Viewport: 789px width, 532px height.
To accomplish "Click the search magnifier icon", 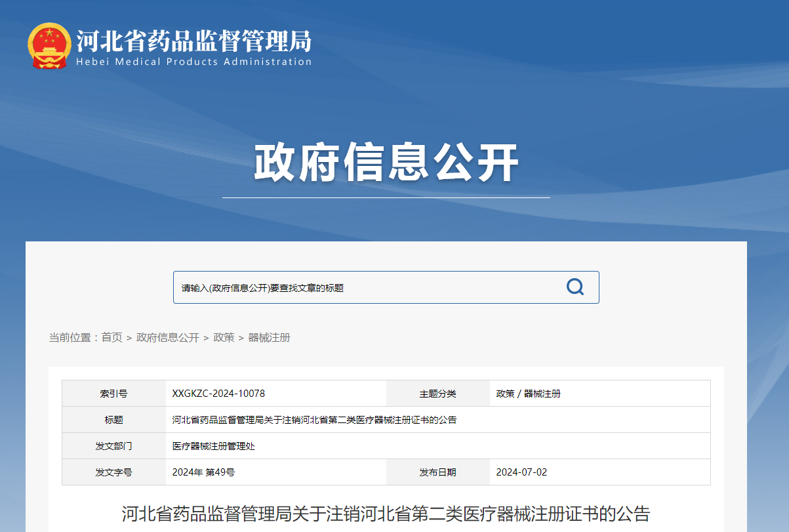I will click(x=575, y=287).
